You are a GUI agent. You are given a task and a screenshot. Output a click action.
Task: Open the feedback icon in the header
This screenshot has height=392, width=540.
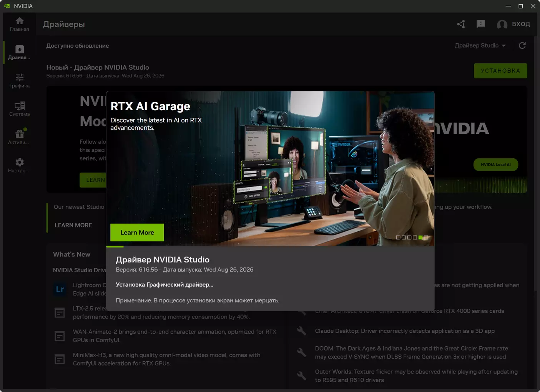[x=481, y=24]
